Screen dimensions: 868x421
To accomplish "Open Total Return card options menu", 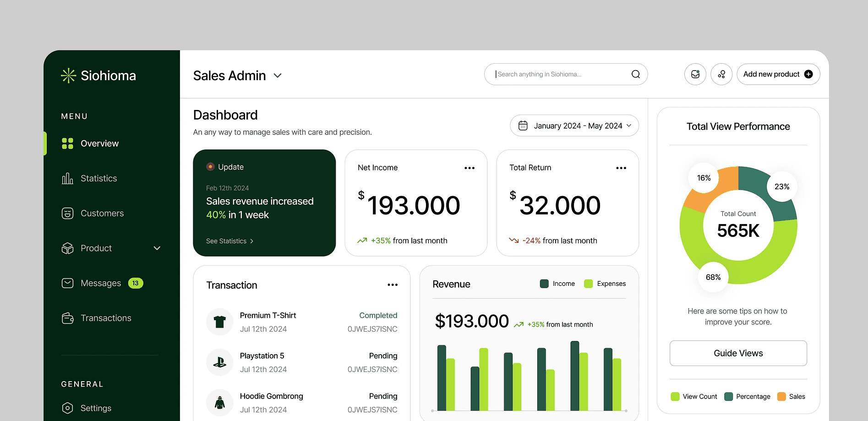I will point(621,168).
